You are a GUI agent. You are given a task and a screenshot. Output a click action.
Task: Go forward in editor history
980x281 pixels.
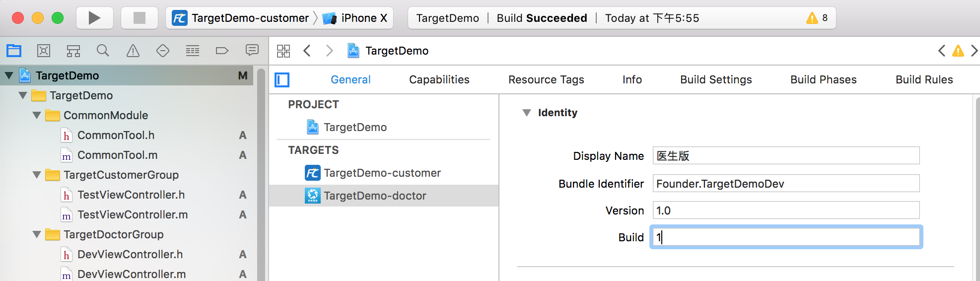click(329, 51)
